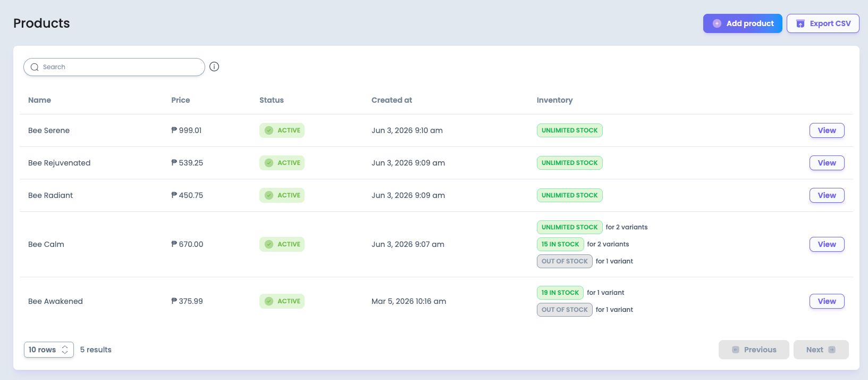The image size is (868, 380).
Task: Go to the Previous page
Action: [x=754, y=350]
